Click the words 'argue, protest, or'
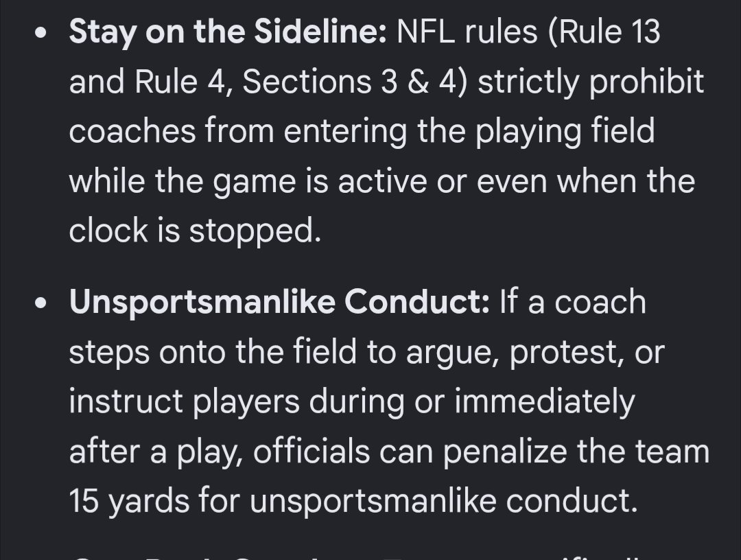741x560 pixels. tap(535, 353)
